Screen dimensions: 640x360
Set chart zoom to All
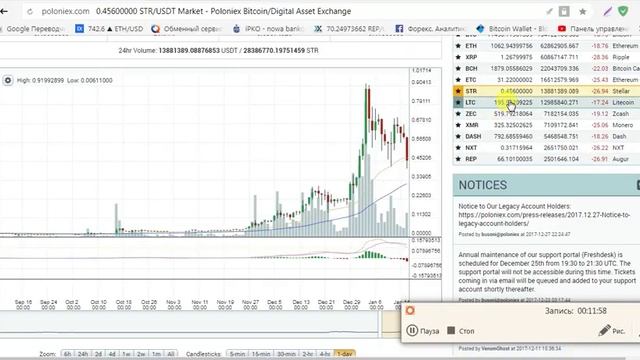point(171,354)
